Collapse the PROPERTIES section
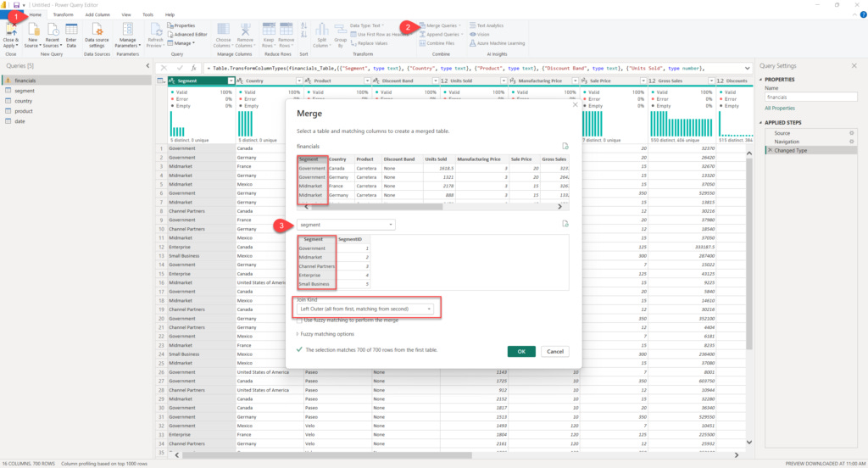 click(760, 80)
